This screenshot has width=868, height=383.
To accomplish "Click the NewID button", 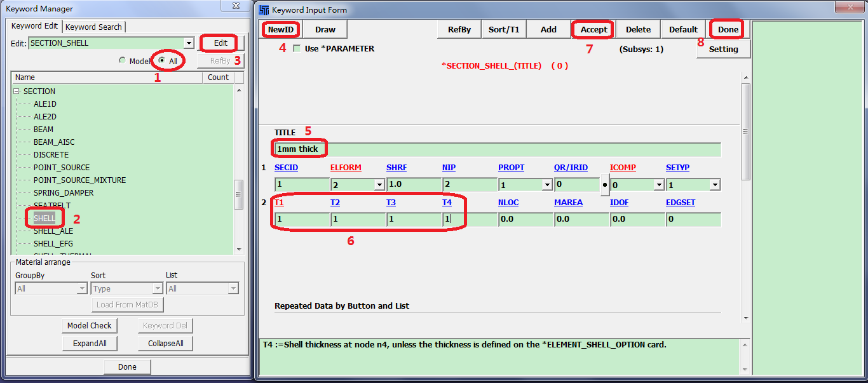I will click(x=281, y=29).
